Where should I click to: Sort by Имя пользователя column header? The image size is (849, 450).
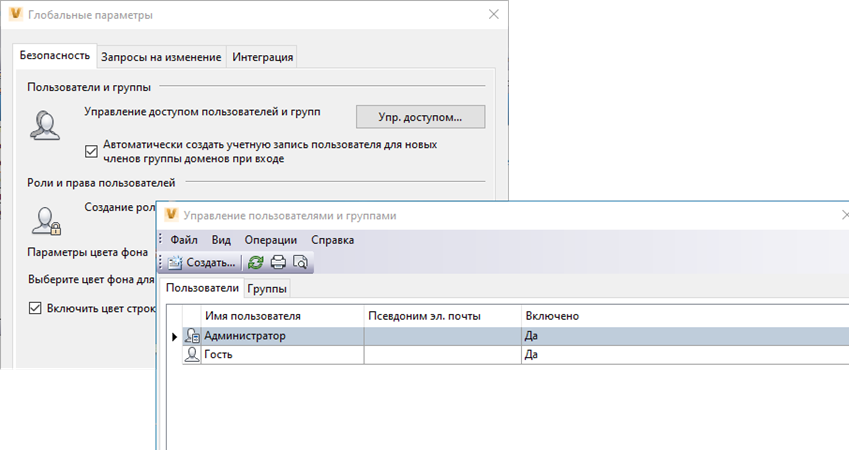coord(283,316)
